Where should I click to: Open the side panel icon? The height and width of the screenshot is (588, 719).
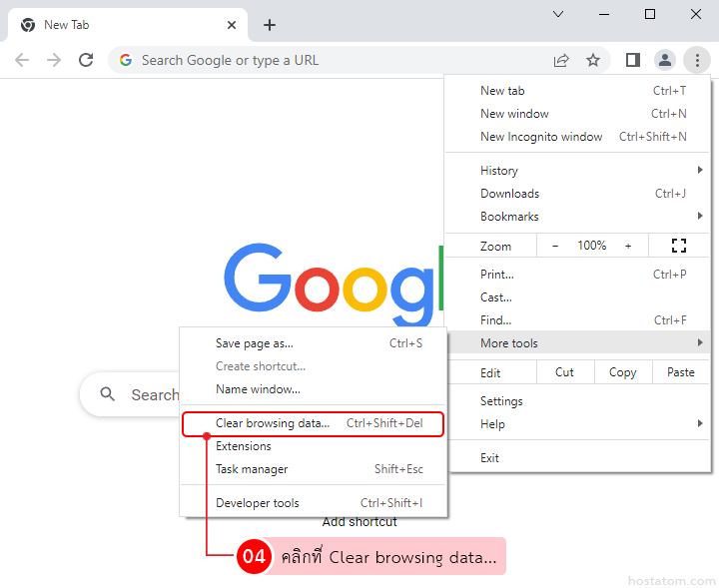(632, 60)
